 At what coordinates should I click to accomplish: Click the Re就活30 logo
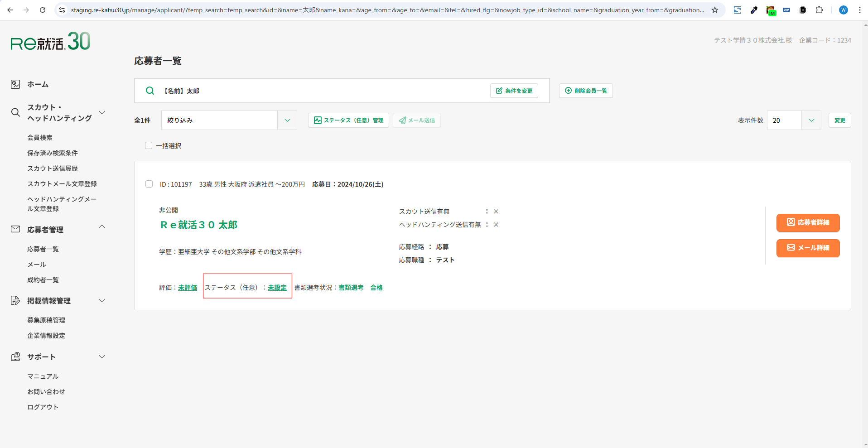(x=51, y=41)
